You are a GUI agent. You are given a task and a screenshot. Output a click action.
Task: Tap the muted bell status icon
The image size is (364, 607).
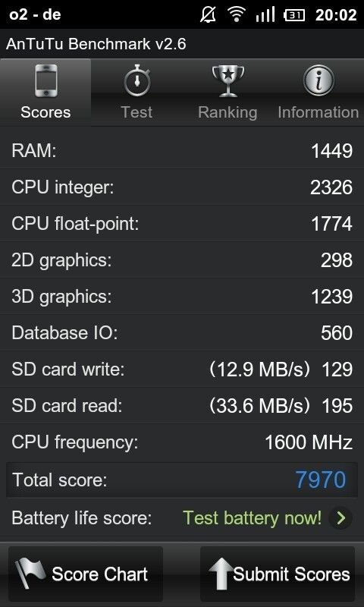[x=209, y=14]
